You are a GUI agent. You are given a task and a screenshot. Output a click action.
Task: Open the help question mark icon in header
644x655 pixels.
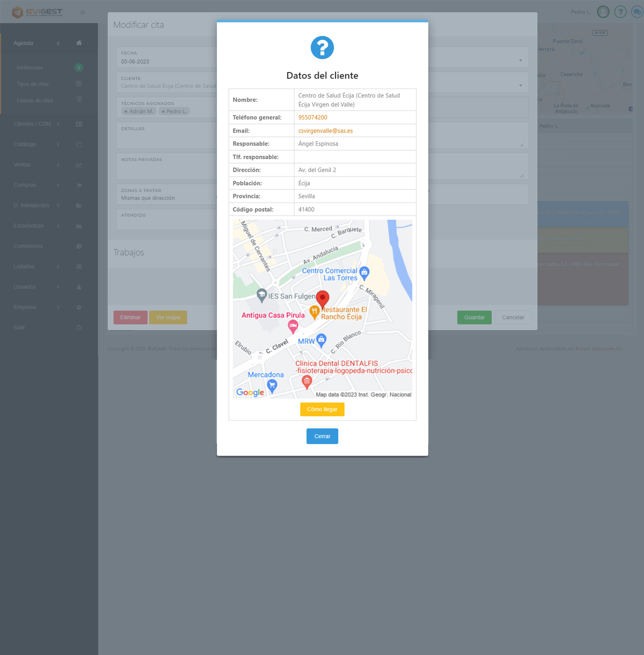[x=620, y=12]
